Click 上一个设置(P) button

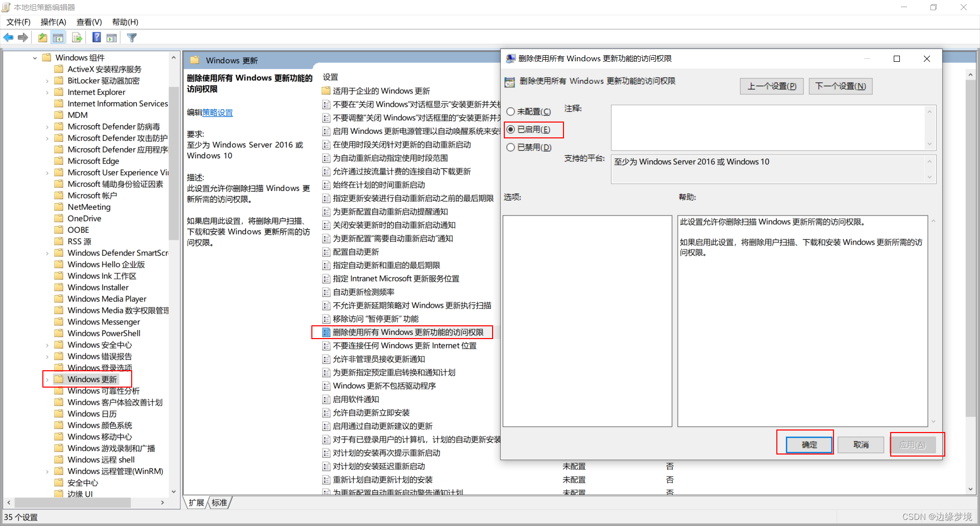772,86
